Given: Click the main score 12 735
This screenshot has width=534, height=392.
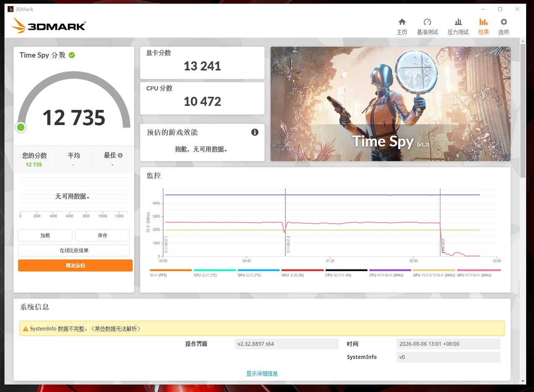Looking at the screenshot, I should pos(74,118).
